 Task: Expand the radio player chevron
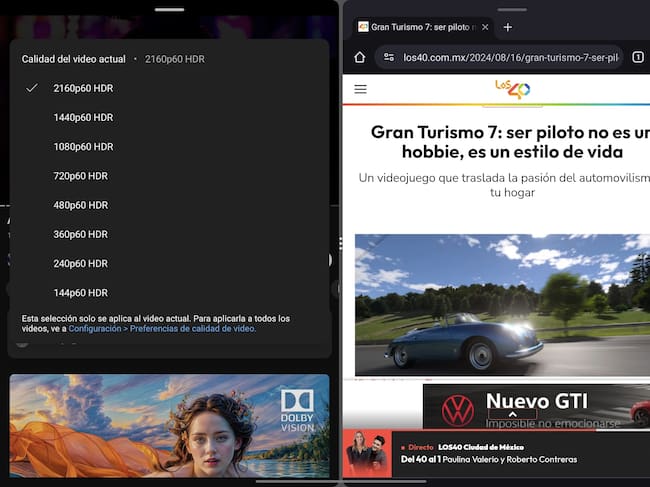tap(512, 414)
